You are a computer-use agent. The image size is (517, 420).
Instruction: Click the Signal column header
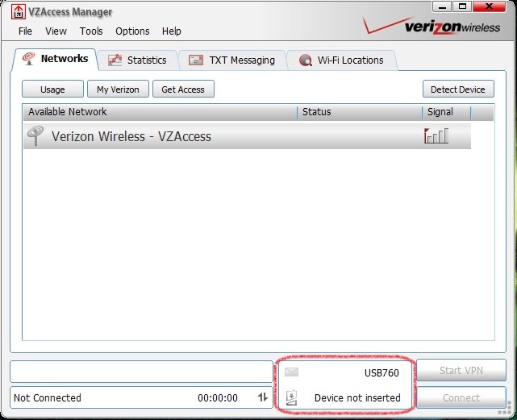[447, 112]
